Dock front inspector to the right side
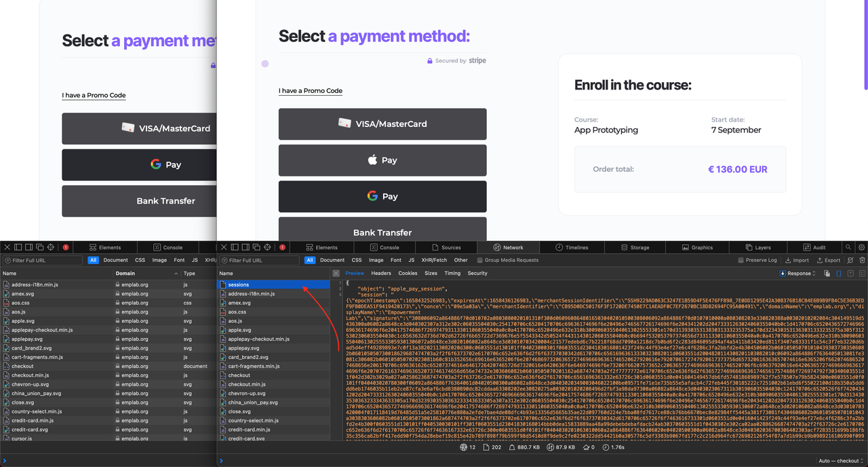Screen dimensions: 868x467 point(245,248)
